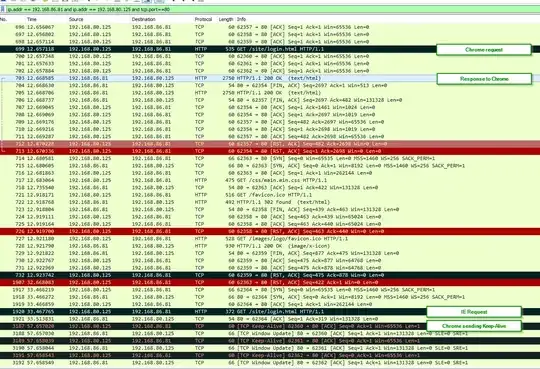
Task: Select packet 722 HTTP 302 Found row
Action: tap(270, 202)
